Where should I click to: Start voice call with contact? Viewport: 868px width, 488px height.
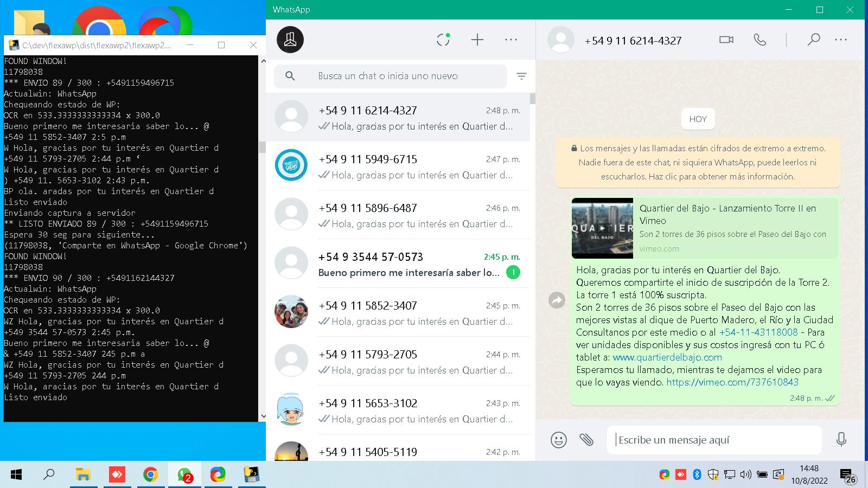pos(760,40)
